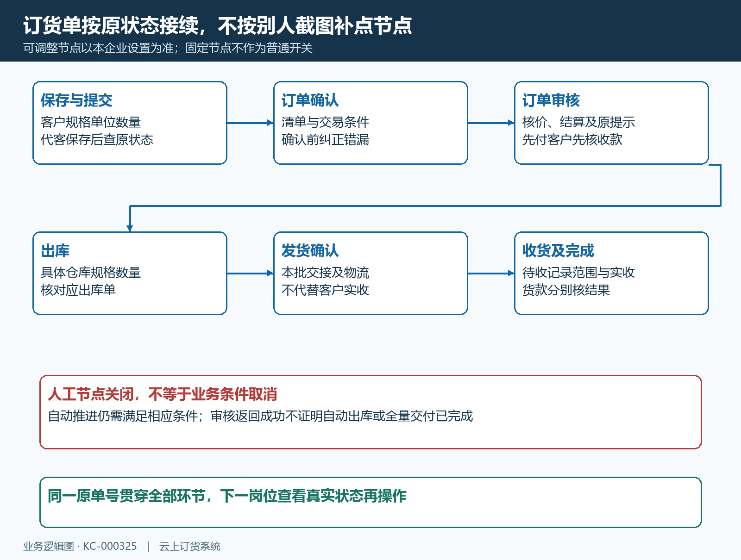
Task: Click the line 核对应出库单
Action: point(78,290)
